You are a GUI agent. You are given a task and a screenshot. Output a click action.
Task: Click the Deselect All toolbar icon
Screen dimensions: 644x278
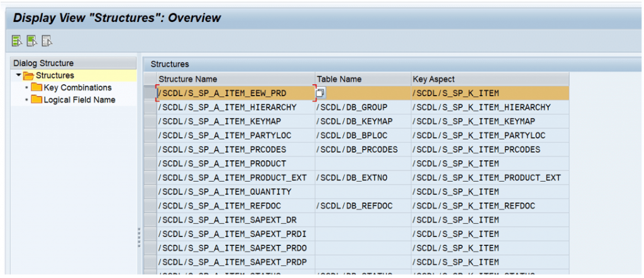[47, 41]
